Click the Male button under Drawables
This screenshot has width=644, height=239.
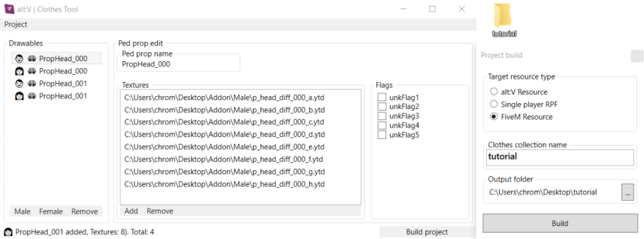(23, 211)
